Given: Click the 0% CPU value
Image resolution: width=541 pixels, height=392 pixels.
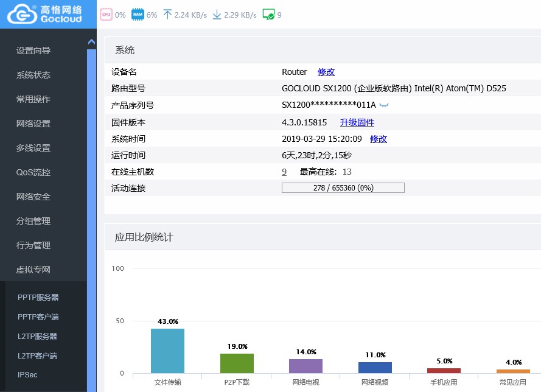Looking at the screenshot, I should tap(120, 15).
